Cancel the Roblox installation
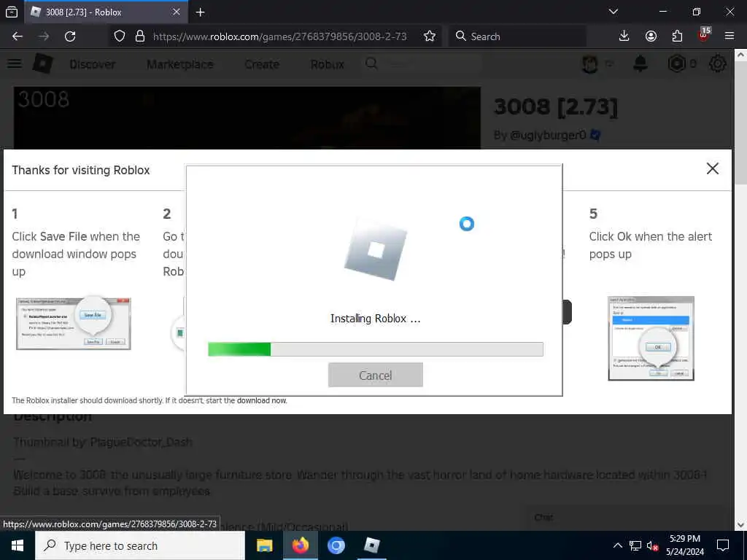The height and width of the screenshot is (560, 747). point(376,375)
